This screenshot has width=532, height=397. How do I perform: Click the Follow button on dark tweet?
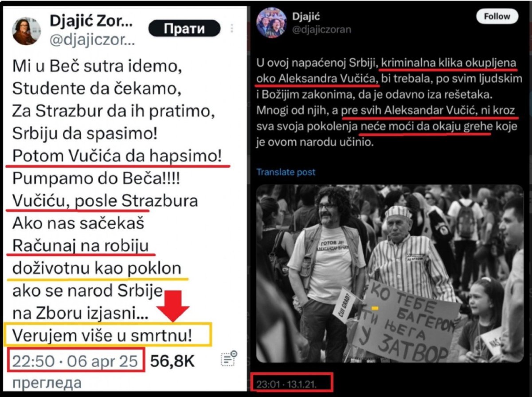[497, 16]
